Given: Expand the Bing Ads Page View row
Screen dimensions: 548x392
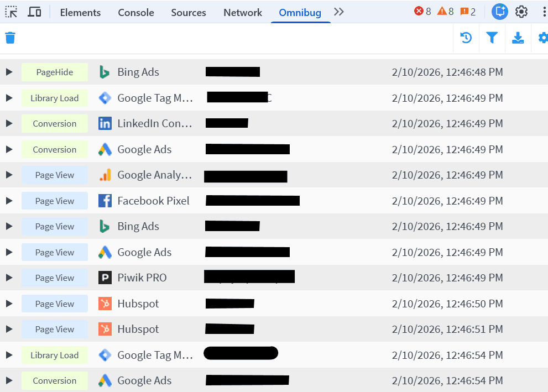Looking at the screenshot, I should click(x=9, y=226).
